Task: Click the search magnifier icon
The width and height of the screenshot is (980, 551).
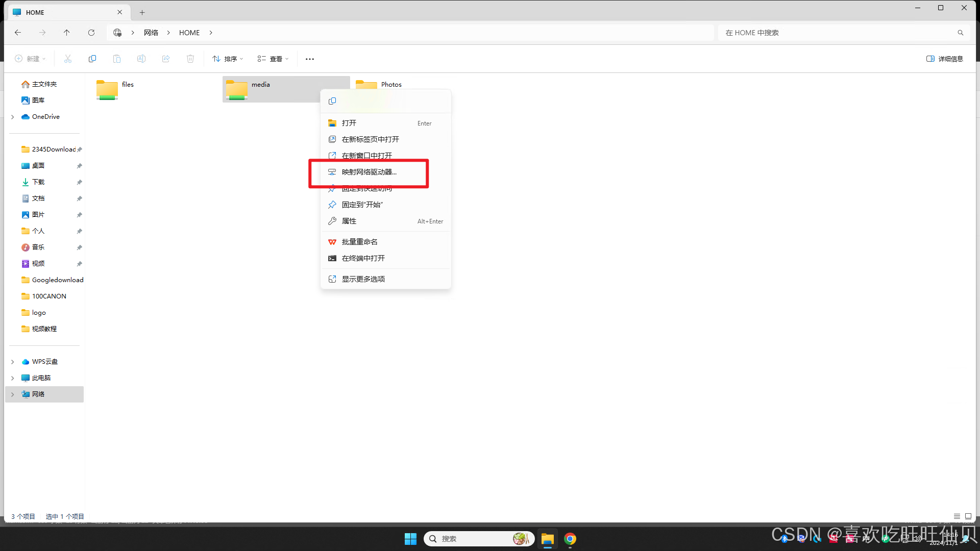Action: 960,33
